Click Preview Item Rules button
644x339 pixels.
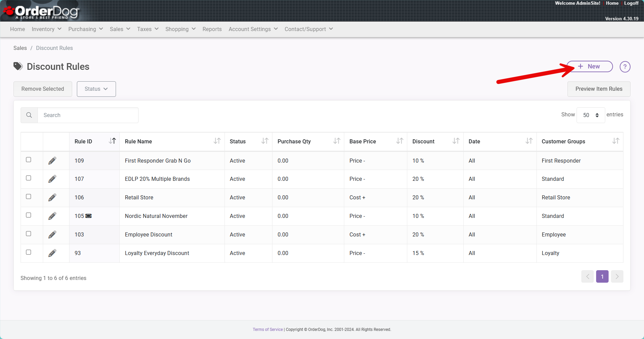599,89
